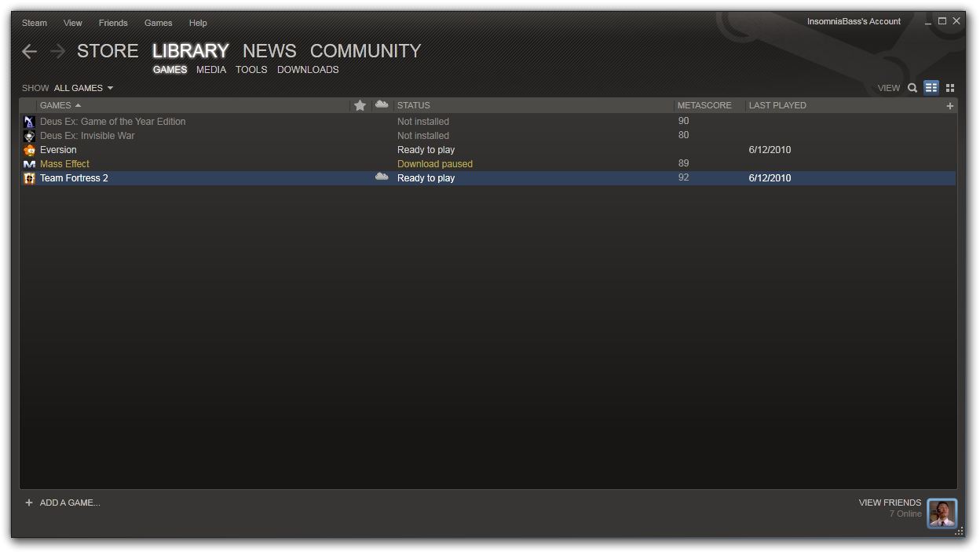Viewport: 980px width, 552px height.
Task: Click the Deus Ex: Invisible War icon
Action: coord(29,136)
